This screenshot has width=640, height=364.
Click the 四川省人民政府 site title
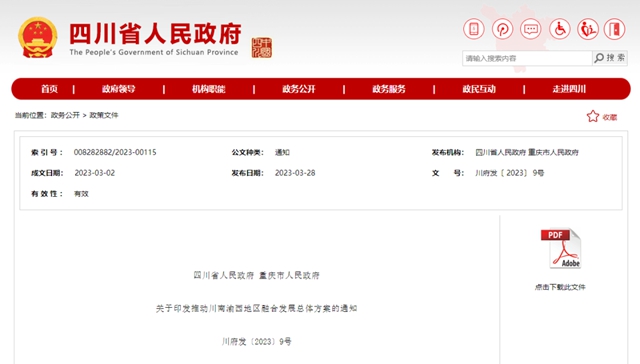click(x=156, y=33)
